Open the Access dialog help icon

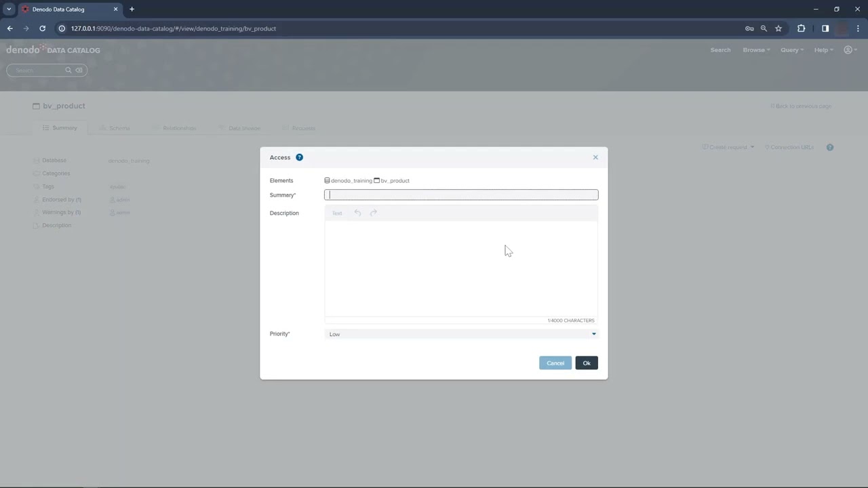[x=299, y=157]
